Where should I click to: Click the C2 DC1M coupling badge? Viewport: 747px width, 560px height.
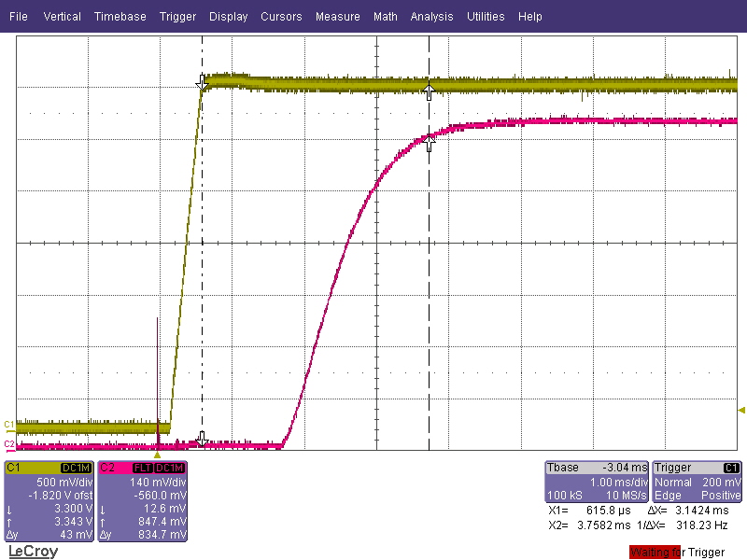(x=169, y=469)
